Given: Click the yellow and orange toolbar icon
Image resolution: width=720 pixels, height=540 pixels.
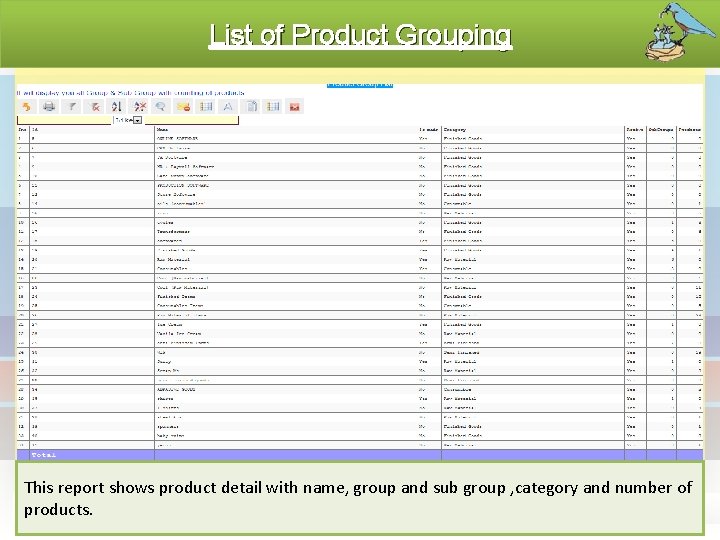Looking at the screenshot, I should [183, 107].
